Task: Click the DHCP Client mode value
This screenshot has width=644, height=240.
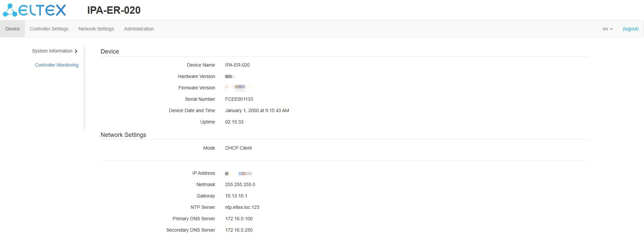Action: click(x=238, y=148)
